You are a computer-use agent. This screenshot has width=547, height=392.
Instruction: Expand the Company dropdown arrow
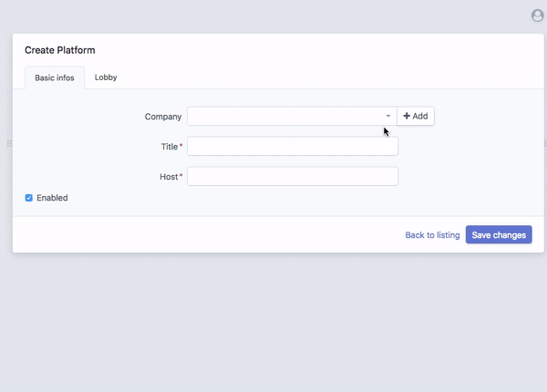click(388, 116)
